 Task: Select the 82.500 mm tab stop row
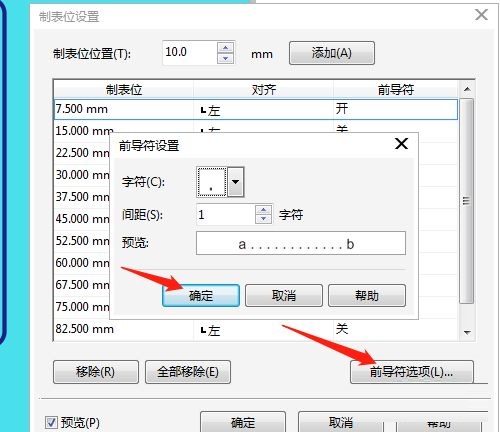(256, 329)
